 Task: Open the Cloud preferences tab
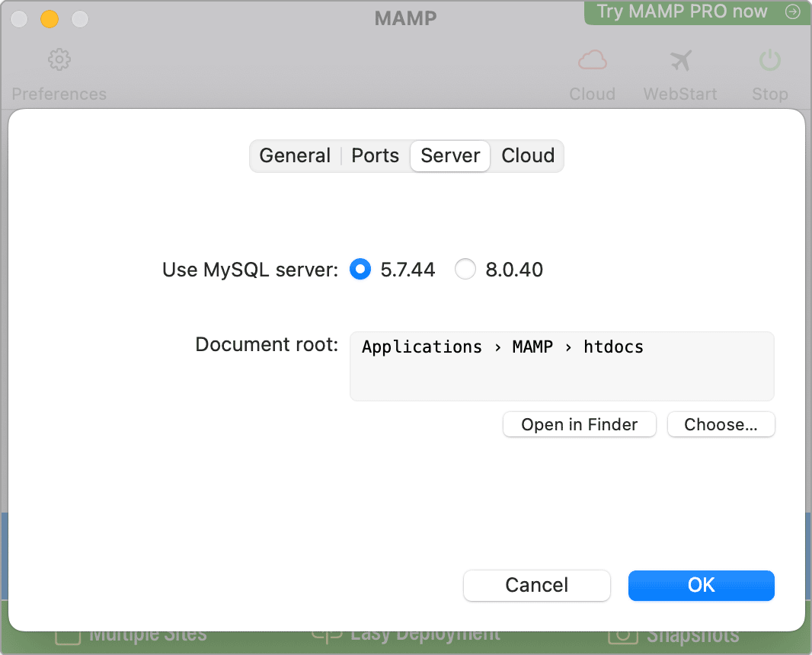tap(528, 156)
